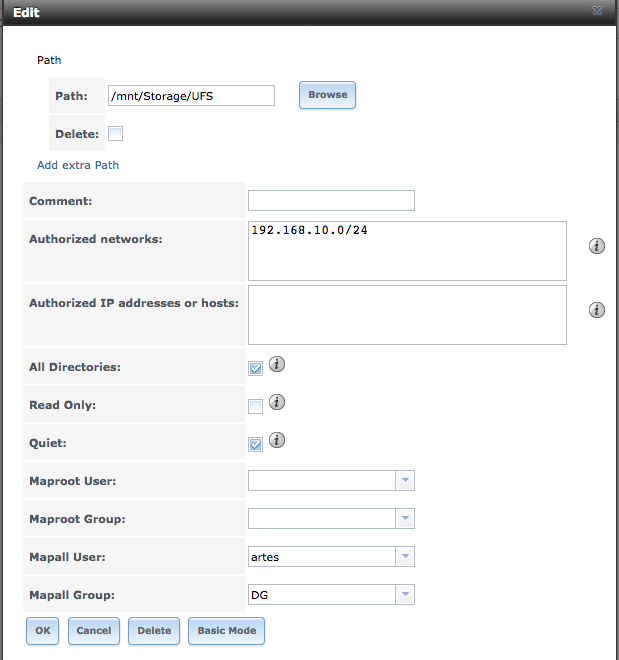Disable the Quiet checkbox
This screenshot has width=619, height=660.
255,444
